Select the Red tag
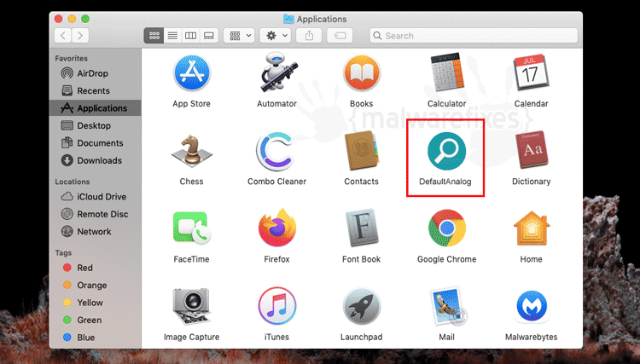The width and height of the screenshot is (640, 364). pos(95,268)
